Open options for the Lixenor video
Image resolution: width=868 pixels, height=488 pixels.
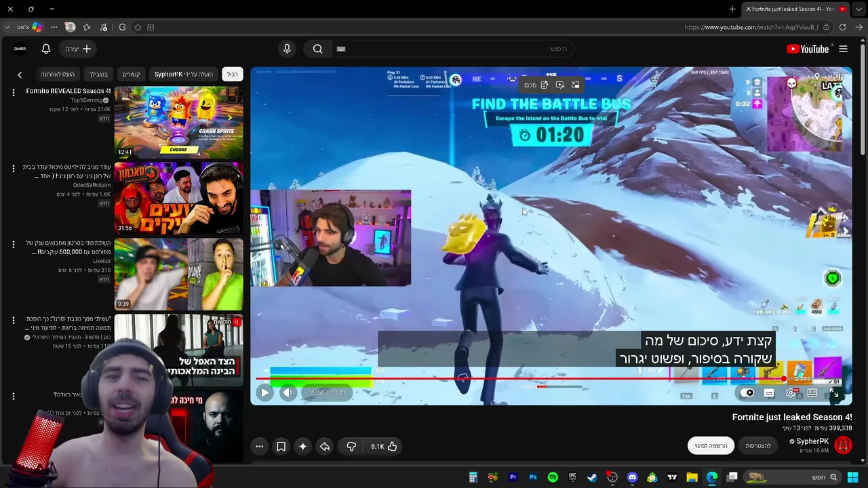13,244
